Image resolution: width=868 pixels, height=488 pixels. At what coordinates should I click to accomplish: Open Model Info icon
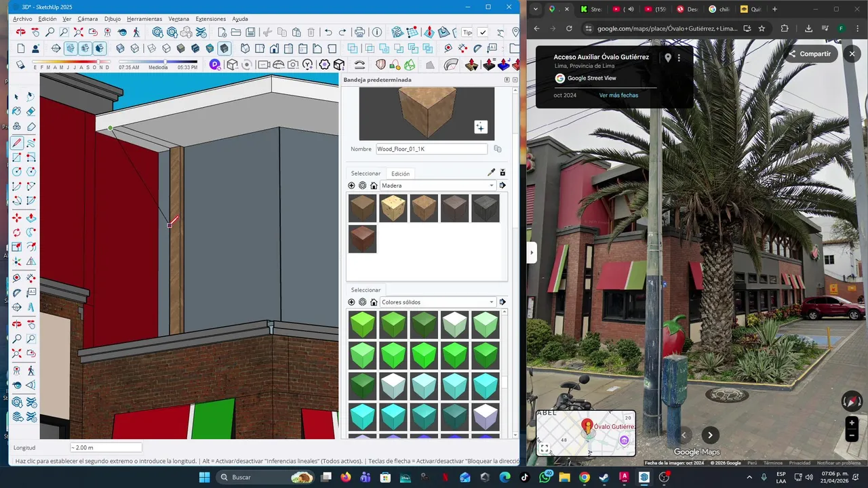pyautogui.click(x=377, y=32)
